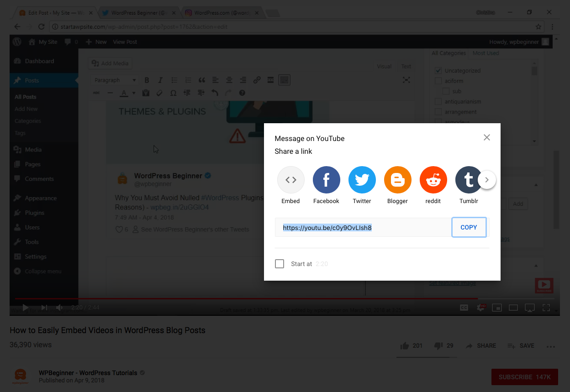This screenshot has height=392, width=570.
Task: Toggle closed captions on the player
Action: (464, 308)
